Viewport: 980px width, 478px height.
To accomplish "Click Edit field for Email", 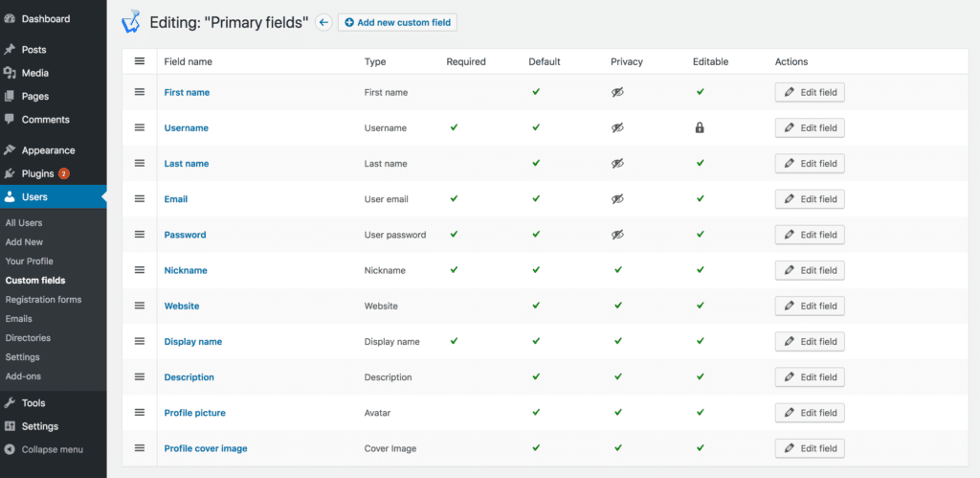I will pos(810,199).
